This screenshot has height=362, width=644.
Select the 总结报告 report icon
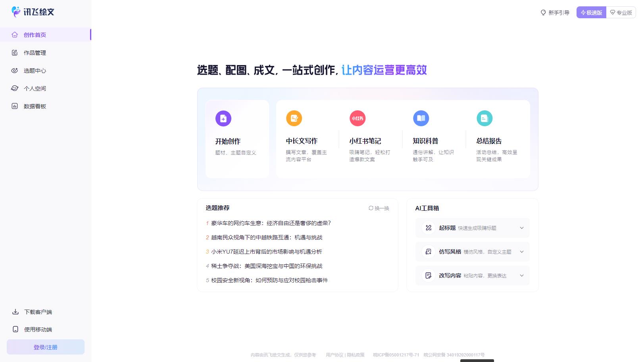tap(484, 118)
